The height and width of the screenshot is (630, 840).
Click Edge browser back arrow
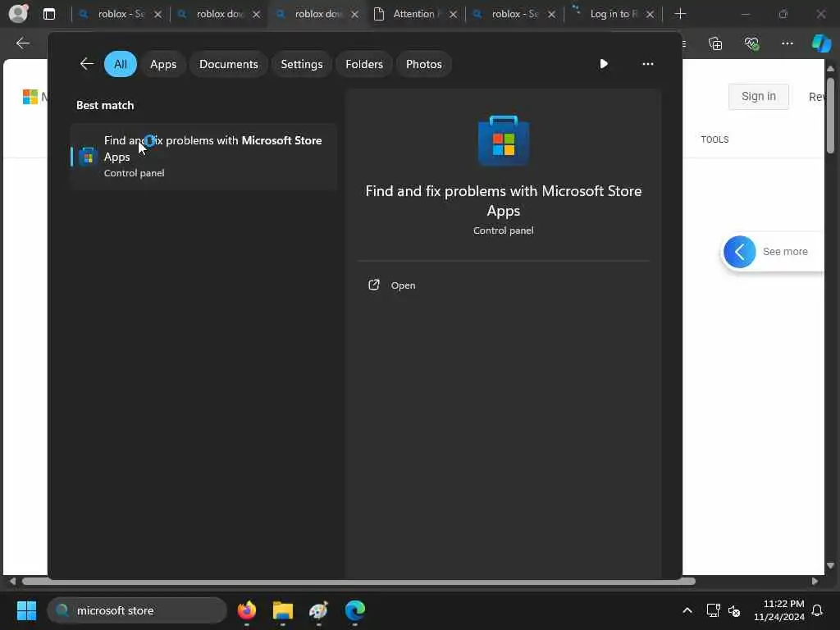(22, 43)
